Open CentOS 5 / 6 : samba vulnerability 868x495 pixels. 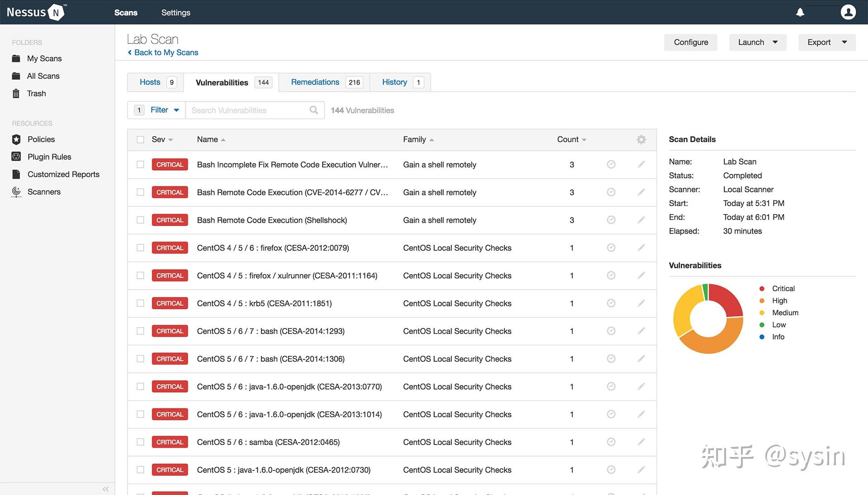(x=269, y=442)
